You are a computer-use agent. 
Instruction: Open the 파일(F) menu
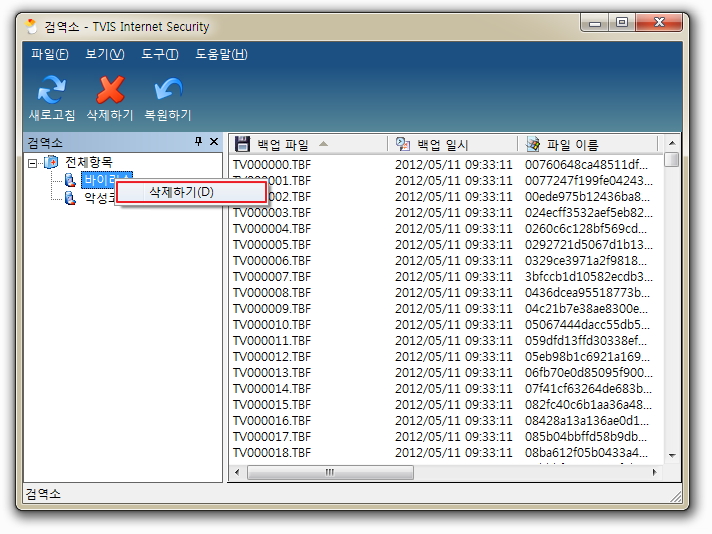(50, 54)
